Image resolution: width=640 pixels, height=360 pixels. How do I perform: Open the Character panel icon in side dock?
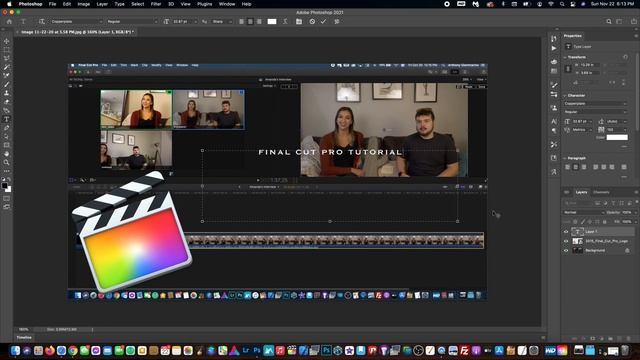point(554,122)
